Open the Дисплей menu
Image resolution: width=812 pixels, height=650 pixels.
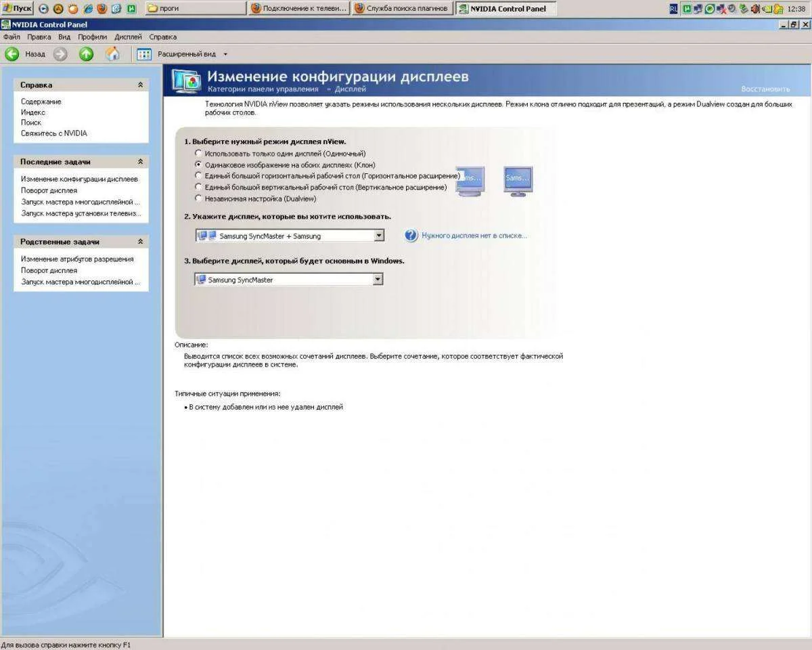[129, 37]
